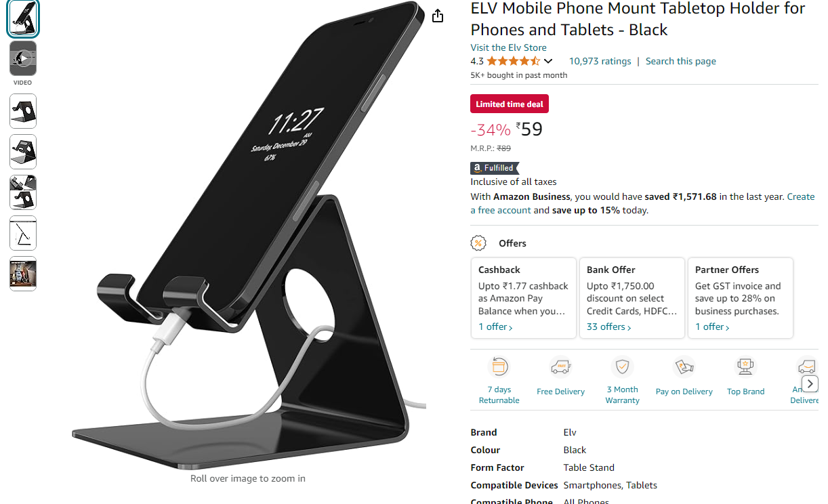Expand the Cashback 1 offer link

click(495, 327)
